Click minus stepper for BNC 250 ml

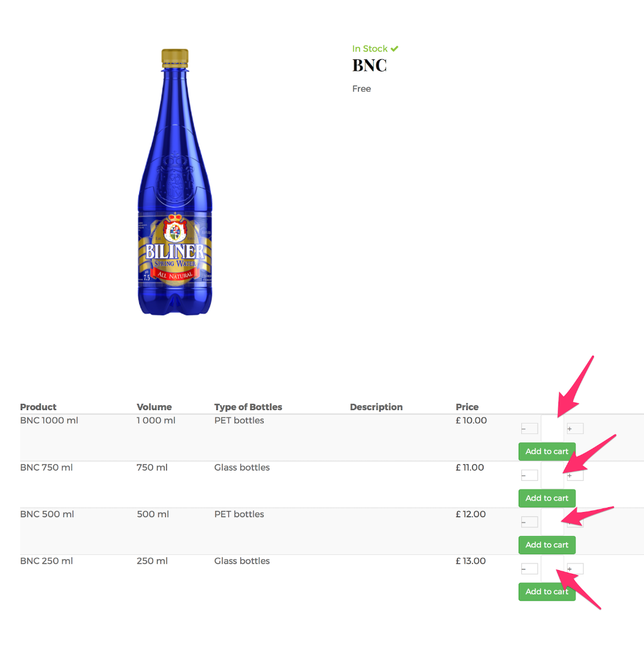(x=529, y=569)
